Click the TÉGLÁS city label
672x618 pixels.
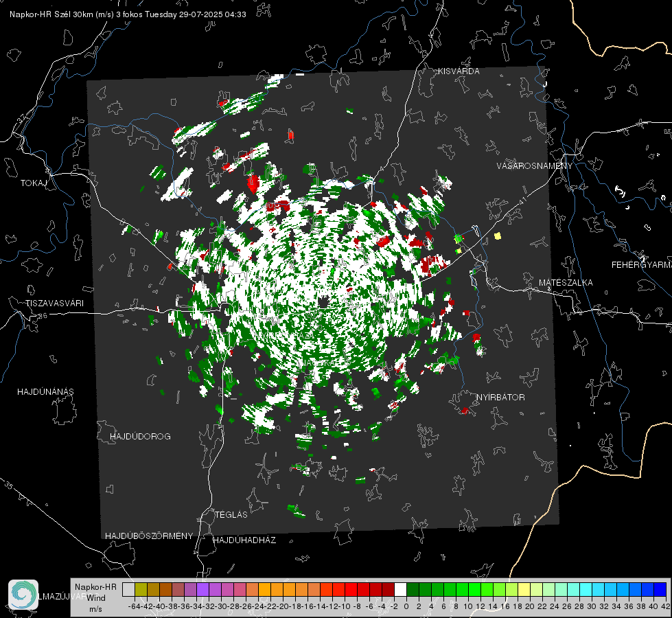point(231,515)
